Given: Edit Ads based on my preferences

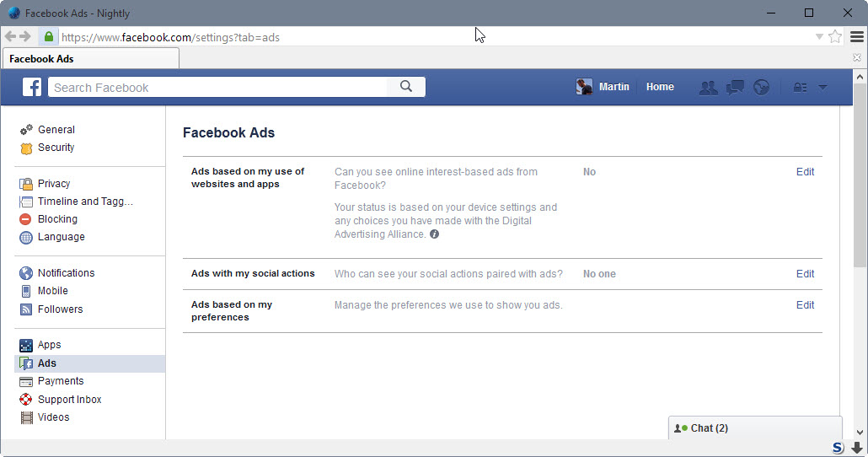Looking at the screenshot, I should [x=805, y=304].
